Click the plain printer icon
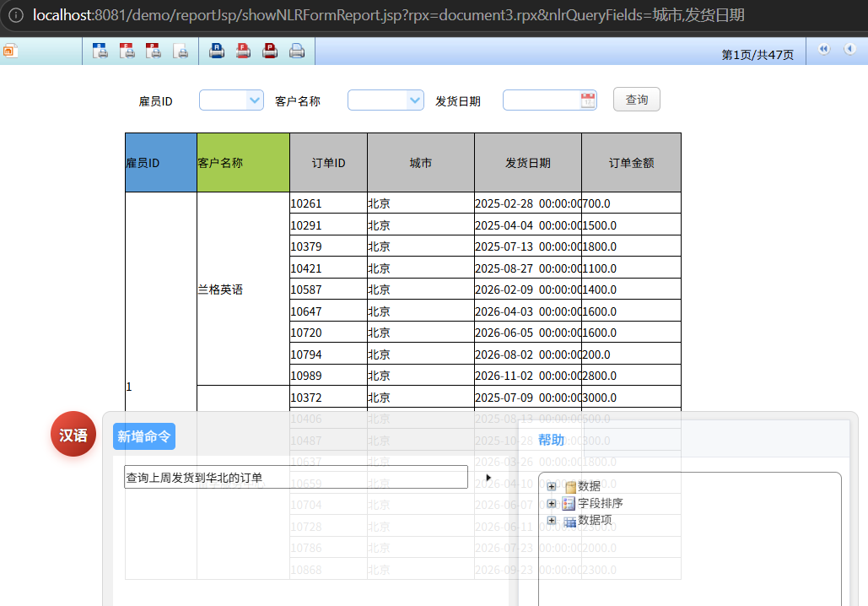Viewport: 868px width, 606px height. point(297,51)
